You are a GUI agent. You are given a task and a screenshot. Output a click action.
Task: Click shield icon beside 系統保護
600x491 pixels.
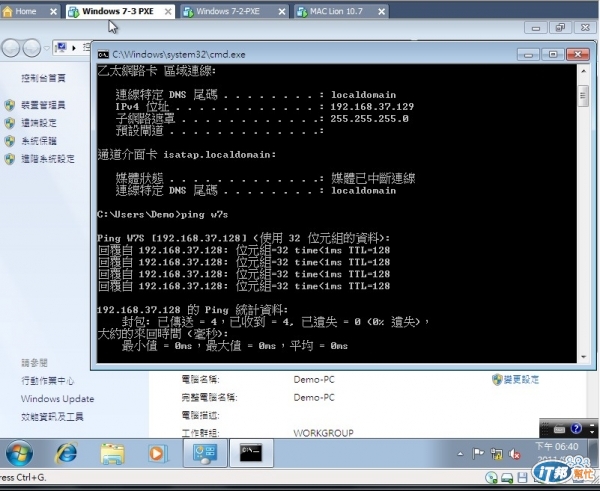10,141
